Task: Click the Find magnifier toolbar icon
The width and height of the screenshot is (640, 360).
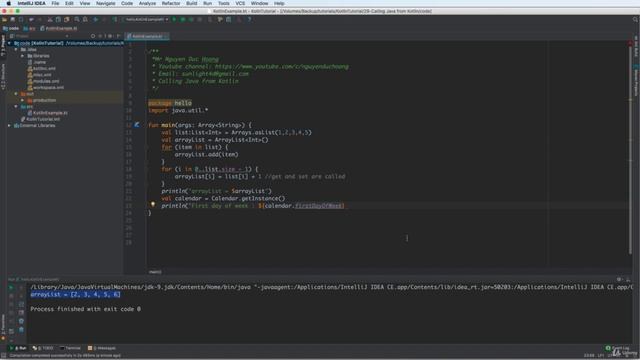Action: (x=77, y=19)
